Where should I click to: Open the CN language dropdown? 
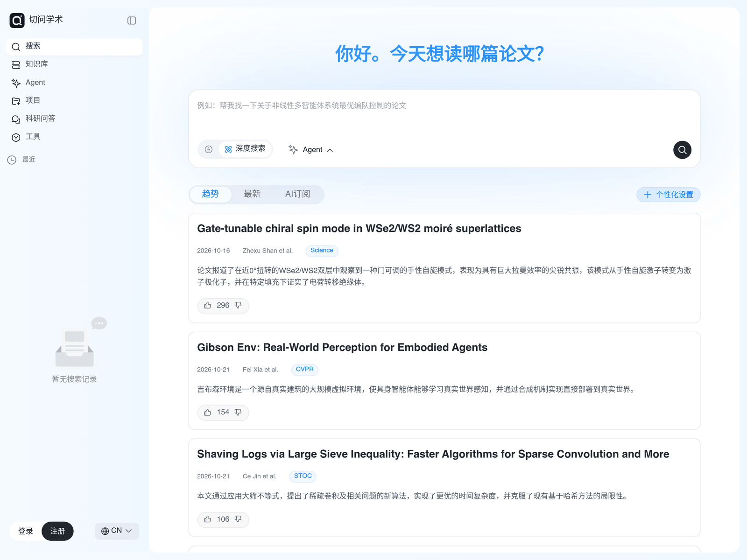pyautogui.click(x=117, y=531)
